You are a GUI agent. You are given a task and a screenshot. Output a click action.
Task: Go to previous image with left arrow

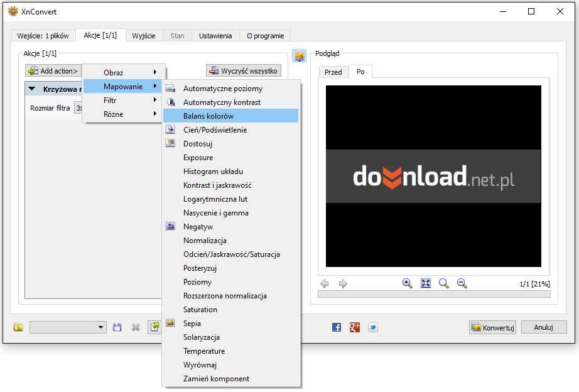click(325, 283)
